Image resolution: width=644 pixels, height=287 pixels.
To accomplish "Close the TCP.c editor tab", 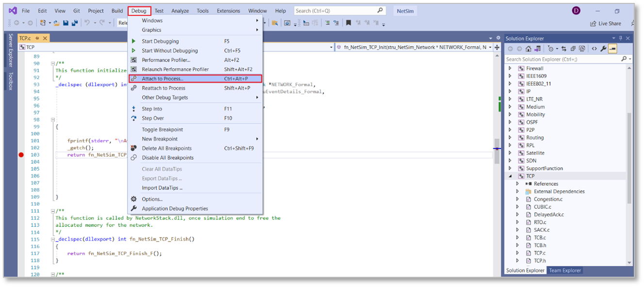I will coord(45,38).
